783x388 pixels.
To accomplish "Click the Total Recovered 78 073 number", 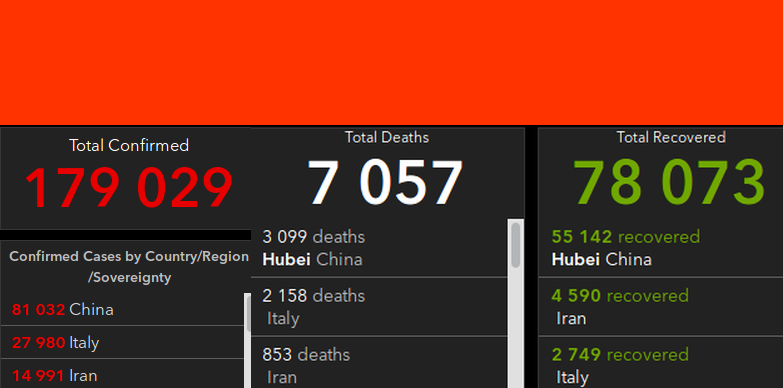I will tap(669, 182).
